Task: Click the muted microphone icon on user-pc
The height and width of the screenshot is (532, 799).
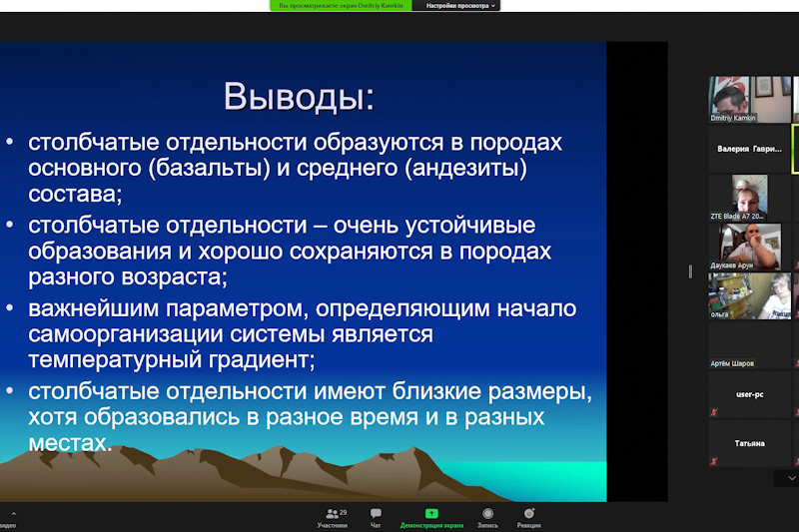Action: point(715,412)
